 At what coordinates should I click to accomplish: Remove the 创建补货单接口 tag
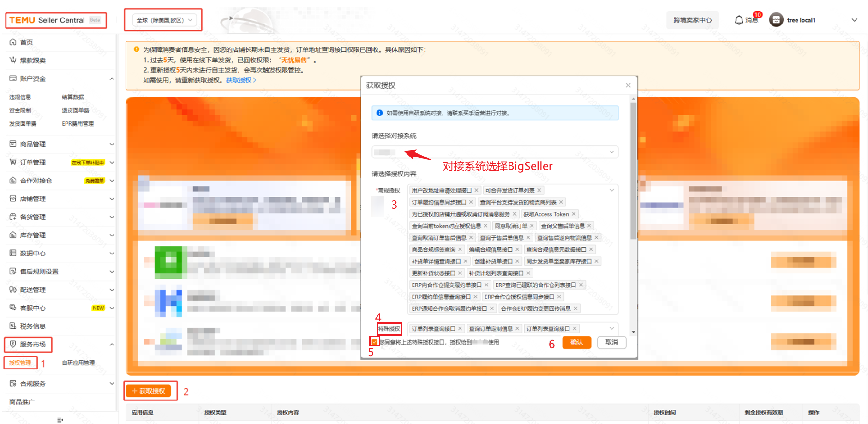coord(517,261)
